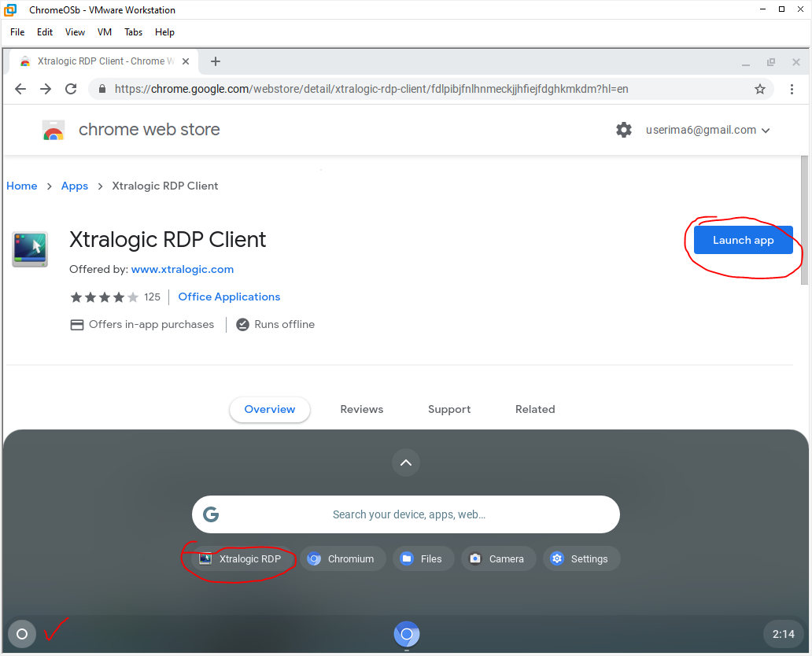Click the Chrome Web Store logo
Image resolution: width=812 pixels, height=656 pixels.
[54, 130]
